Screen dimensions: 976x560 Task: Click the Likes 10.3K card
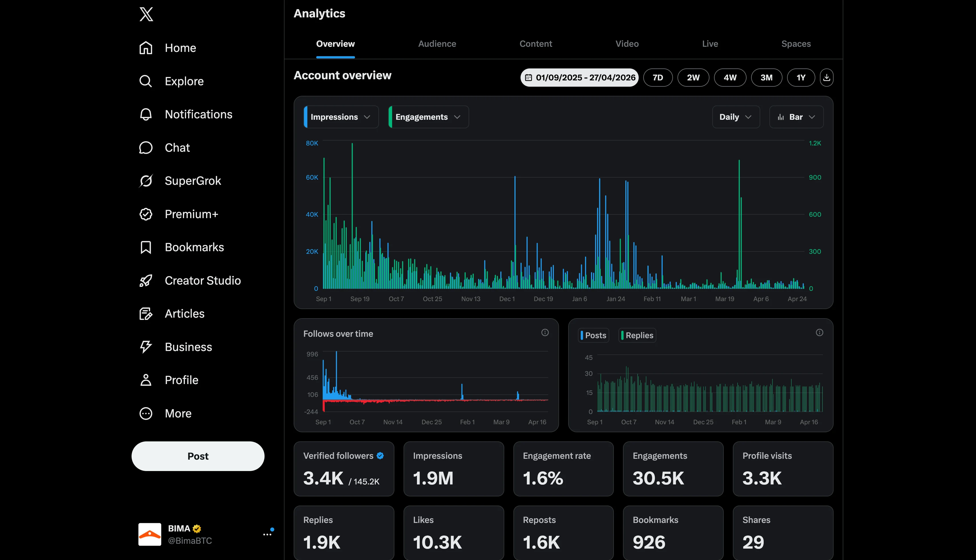(453, 533)
